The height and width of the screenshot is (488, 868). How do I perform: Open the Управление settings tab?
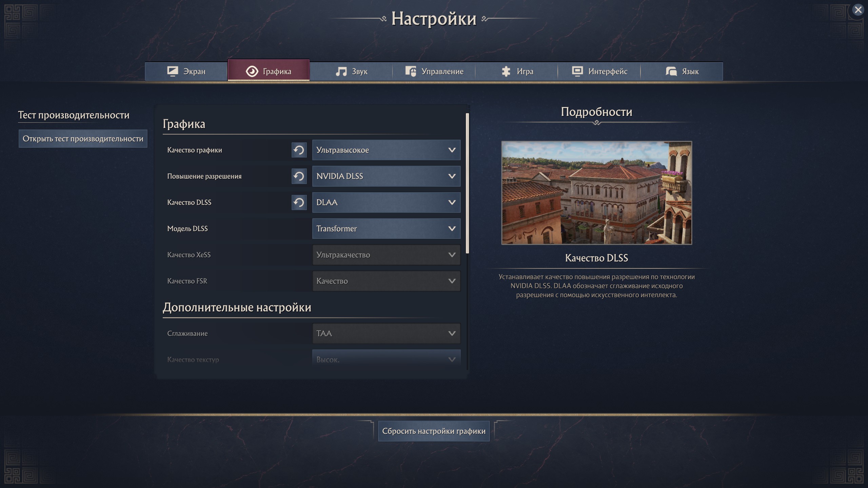point(434,72)
